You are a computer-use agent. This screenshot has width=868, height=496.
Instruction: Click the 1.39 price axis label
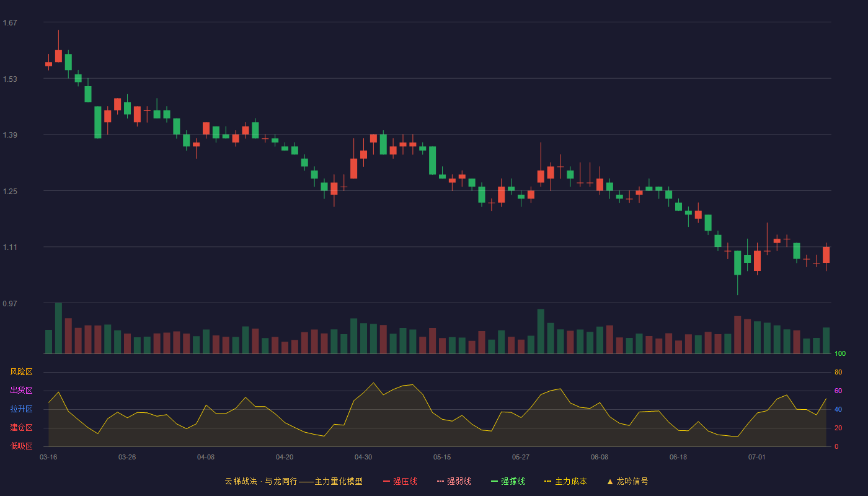coord(10,135)
